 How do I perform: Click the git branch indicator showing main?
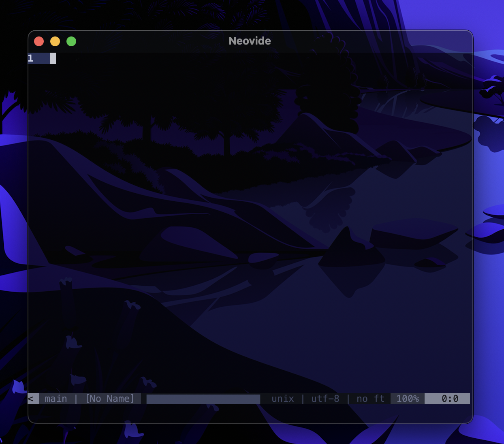coord(56,399)
